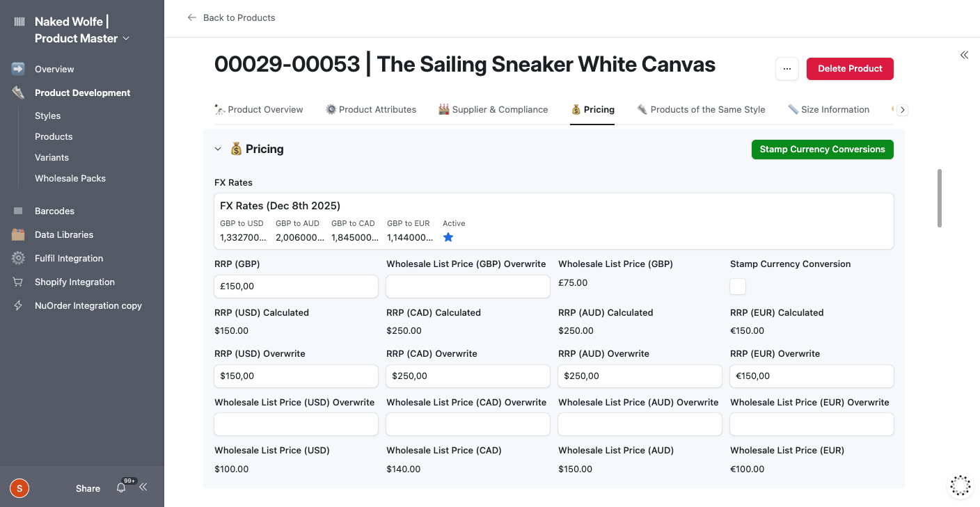This screenshot has width=980, height=507.
Task: Collapse the right panel with the double chevron
Action: (964, 55)
